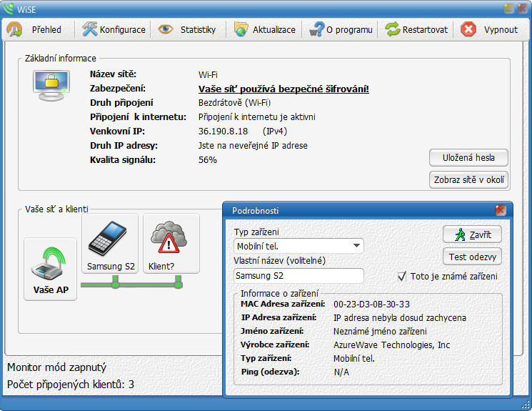Click the green Restartovat arrows icon
Viewport: 532px width, 411px height.
point(393,29)
